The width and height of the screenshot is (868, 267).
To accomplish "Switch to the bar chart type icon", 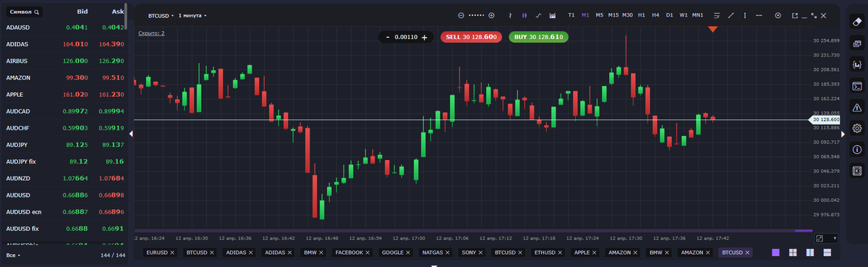I will click(510, 15).
